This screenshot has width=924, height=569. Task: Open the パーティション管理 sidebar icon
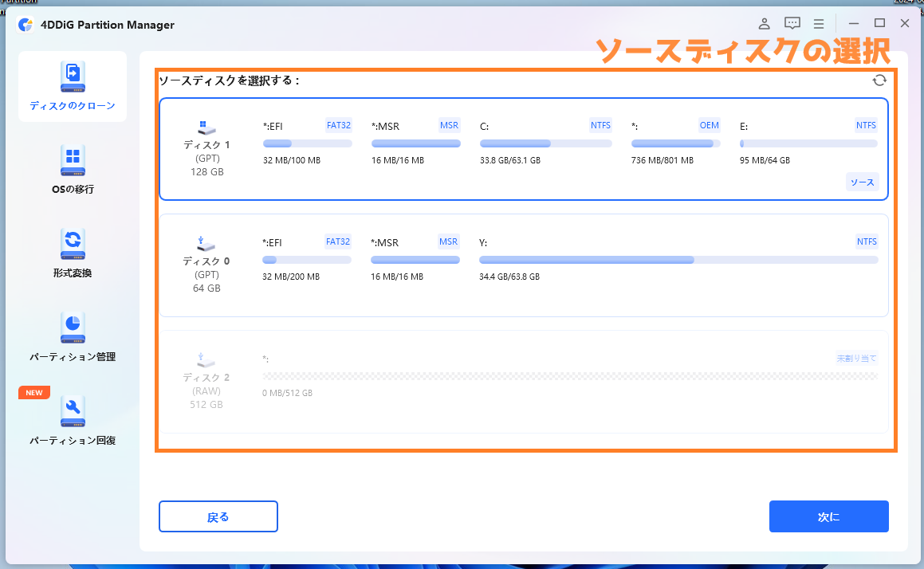pos(73,328)
